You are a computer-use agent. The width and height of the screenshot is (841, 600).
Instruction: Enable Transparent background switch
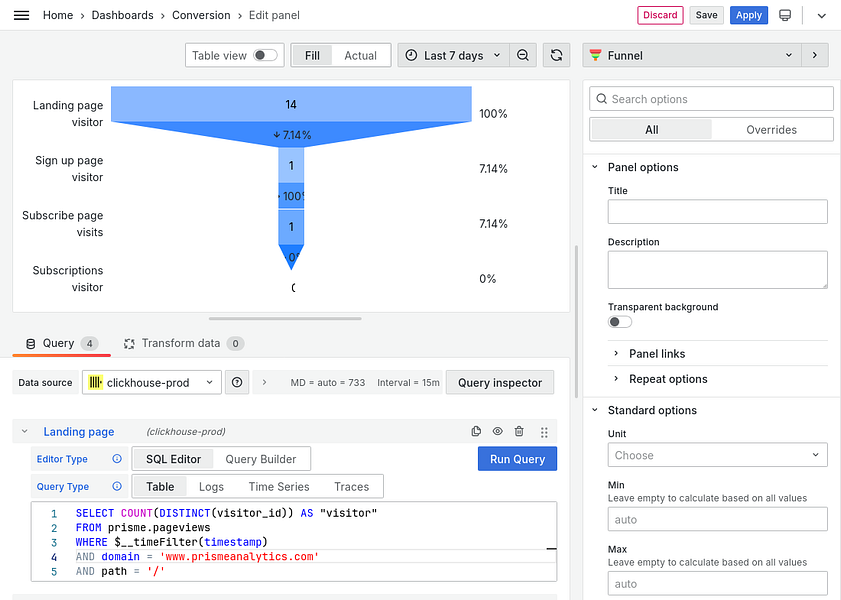pos(620,322)
